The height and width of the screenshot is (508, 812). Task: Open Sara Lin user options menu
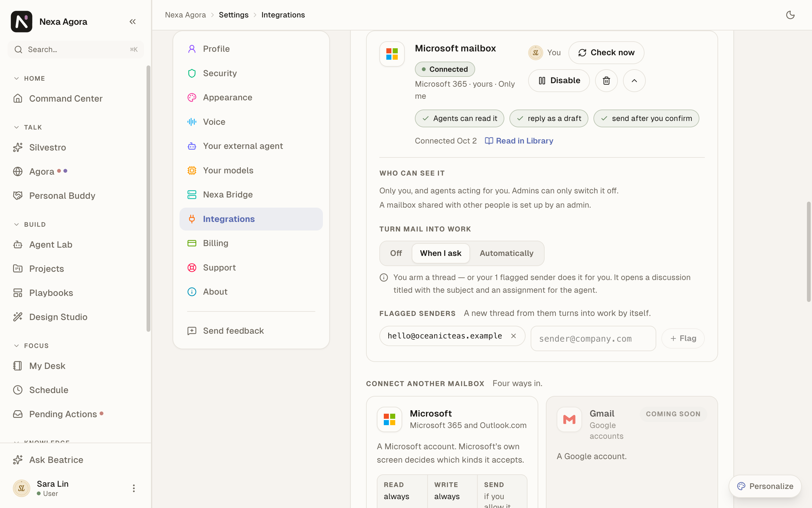point(134,488)
